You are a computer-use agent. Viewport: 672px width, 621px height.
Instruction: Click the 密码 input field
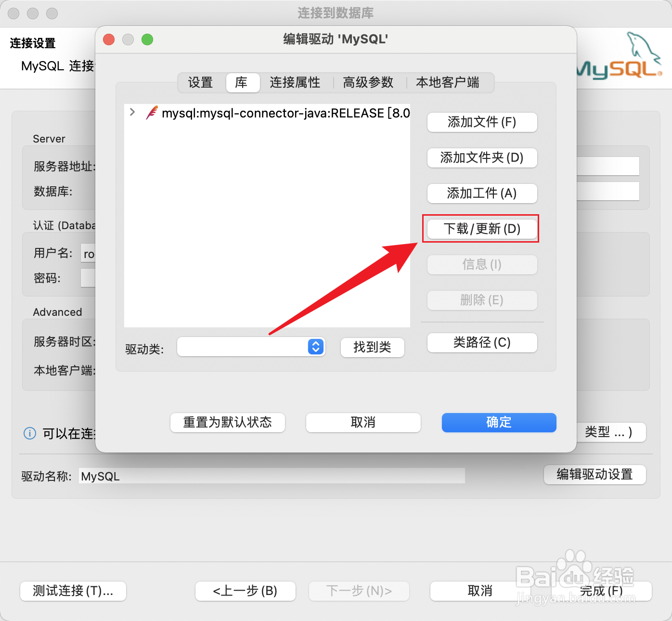point(88,278)
